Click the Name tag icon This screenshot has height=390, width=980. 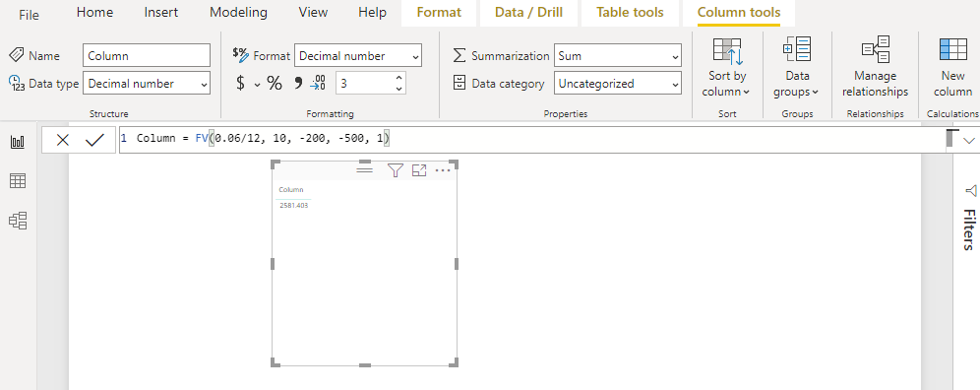[17, 55]
